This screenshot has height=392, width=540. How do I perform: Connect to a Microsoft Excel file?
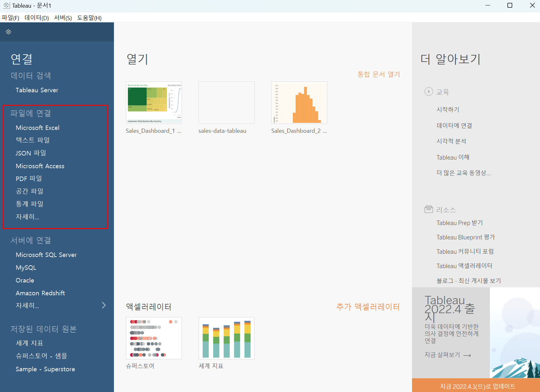coord(38,128)
